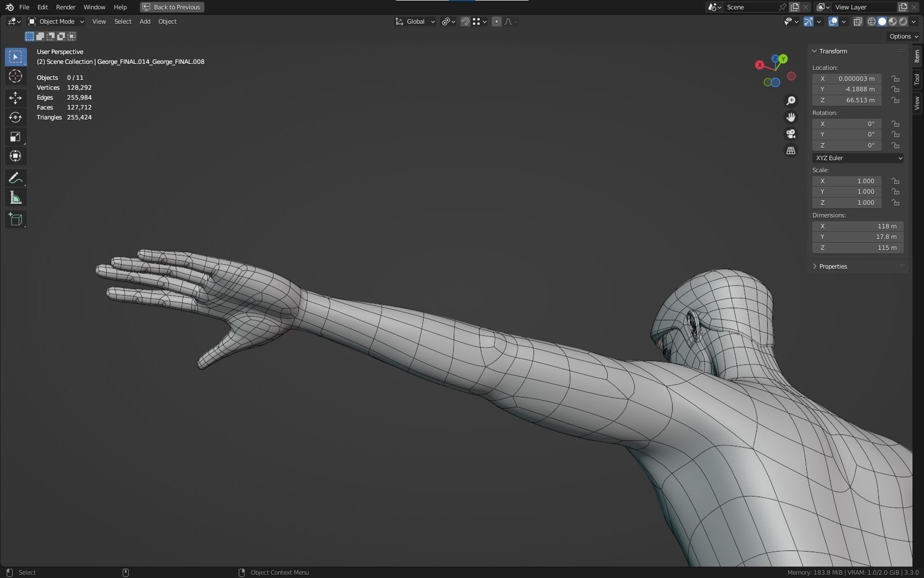Open the File menu
The image size is (924, 578).
[x=24, y=7]
